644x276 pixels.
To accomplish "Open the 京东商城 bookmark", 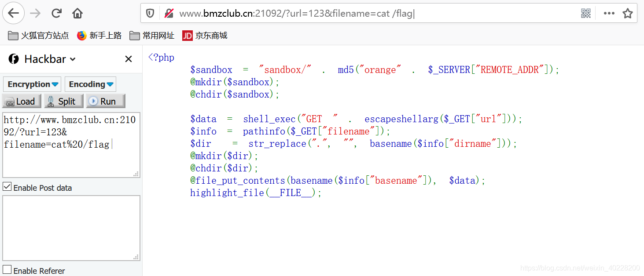I will point(205,36).
